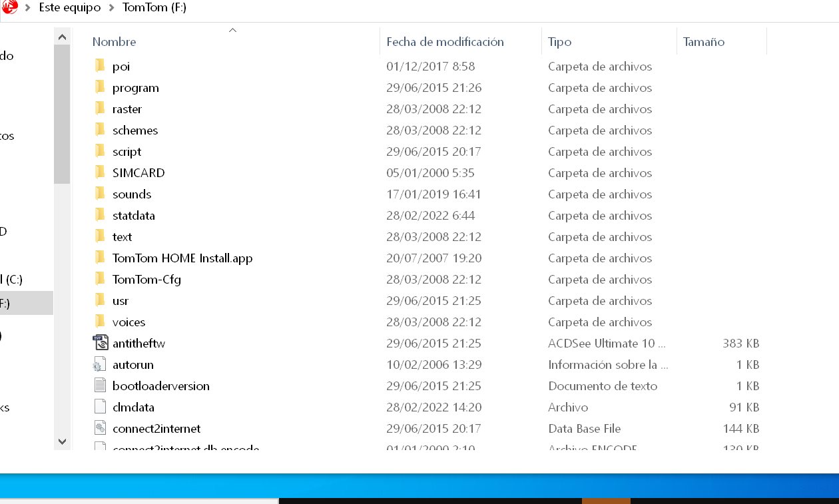This screenshot has width=839, height=504.
Task: Click the 383 KB size of antitheftw
Action: (740, 344)
